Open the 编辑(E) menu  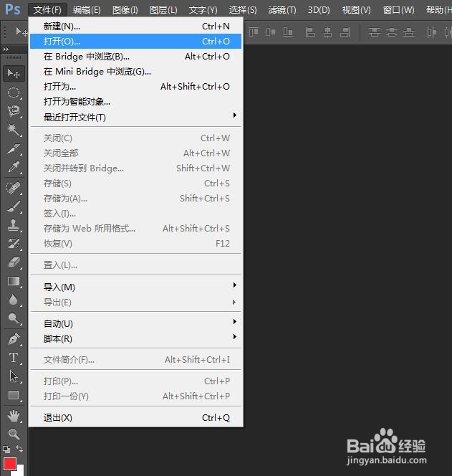[x=87, y=10]
